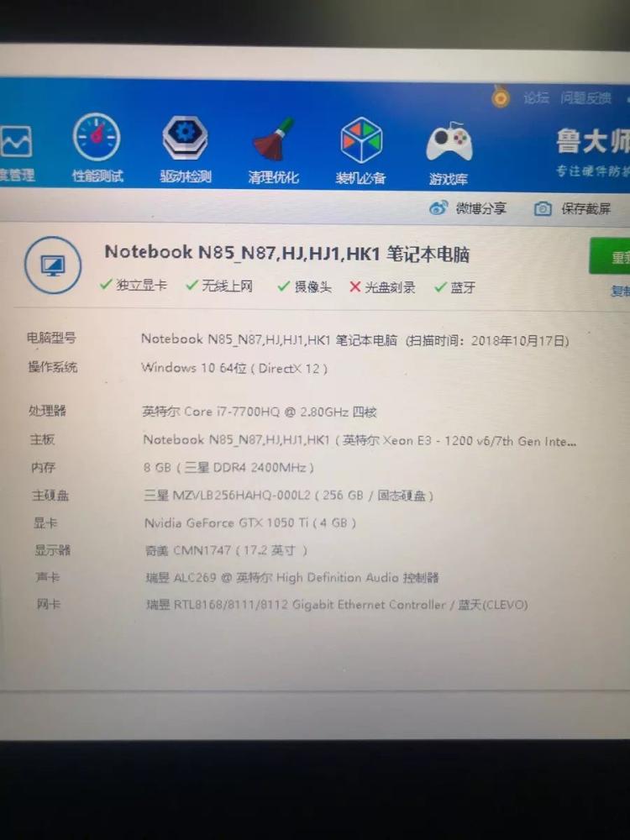Open the 论坛 forum link
The width and height of the screenshot is (630, 840).
pyautogui.click(x=536, y=97)
